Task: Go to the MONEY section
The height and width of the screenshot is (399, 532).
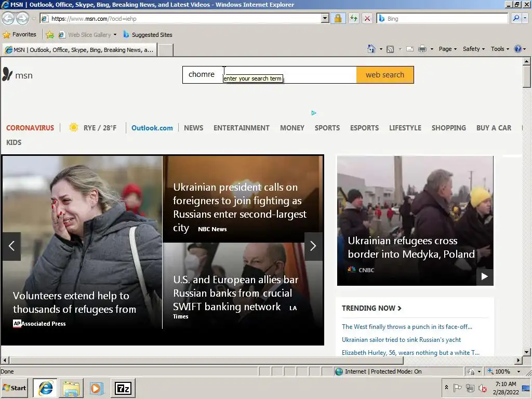Action: click(292, 128)
